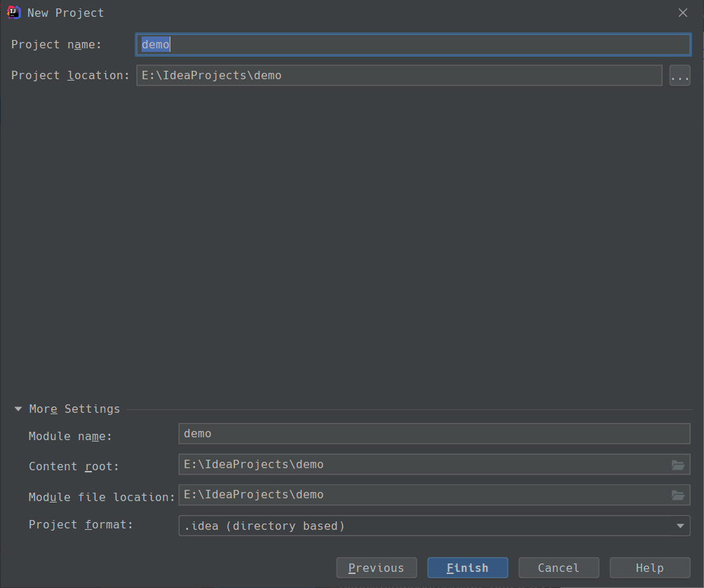The image size is (704, 588).
Task: Browse for project location with ellipsis button
Action: (679, 76)
